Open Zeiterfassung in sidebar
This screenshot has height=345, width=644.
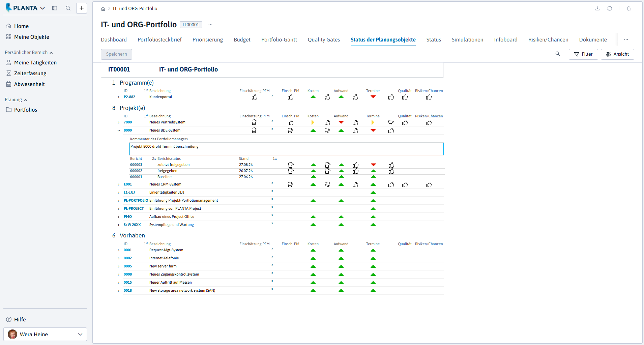pos(30,73)
